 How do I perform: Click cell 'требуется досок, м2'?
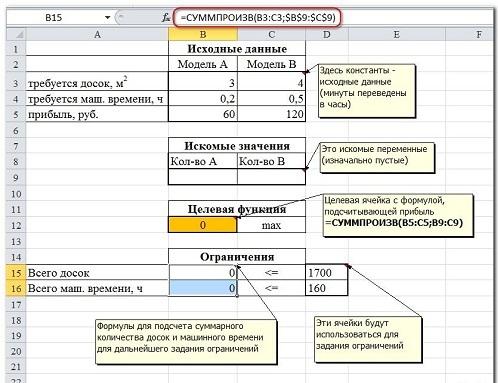pos(97,82)
